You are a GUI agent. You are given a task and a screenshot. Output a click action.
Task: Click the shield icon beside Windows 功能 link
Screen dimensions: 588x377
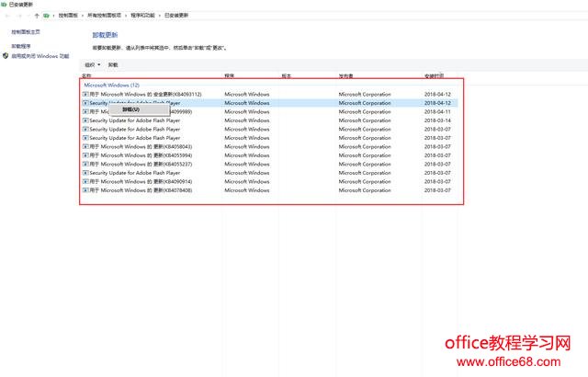click(x=6, y=56)
